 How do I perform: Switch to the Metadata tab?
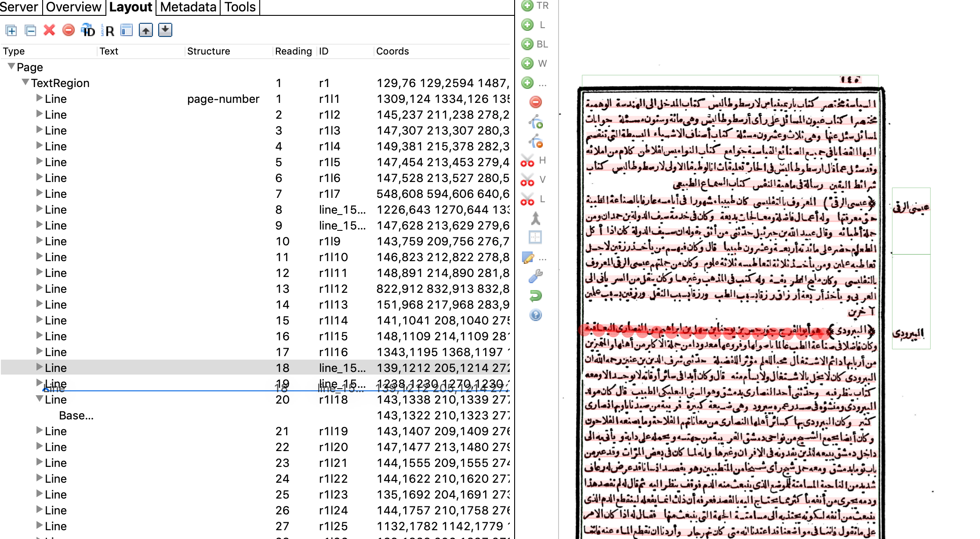point(187,7)
